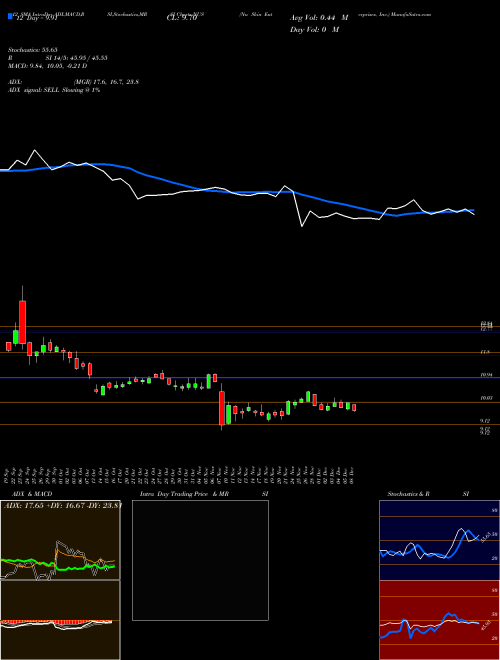
Task: Open the blue Stochastics chart panel
Action: 439,540
